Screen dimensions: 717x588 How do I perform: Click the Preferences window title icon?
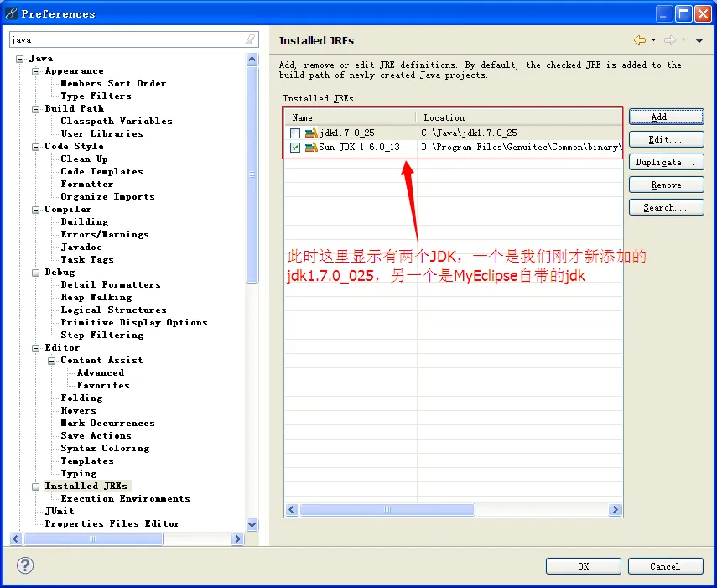coord(12,13)
